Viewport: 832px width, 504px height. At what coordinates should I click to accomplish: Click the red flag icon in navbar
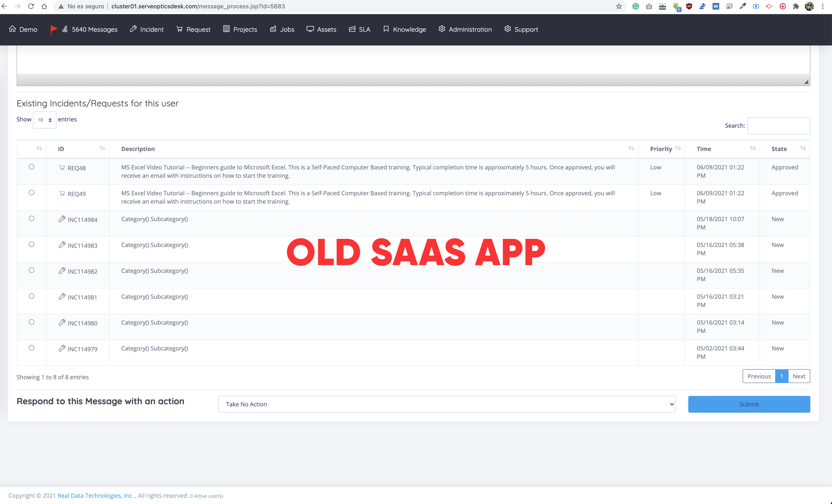click(53, 29)
